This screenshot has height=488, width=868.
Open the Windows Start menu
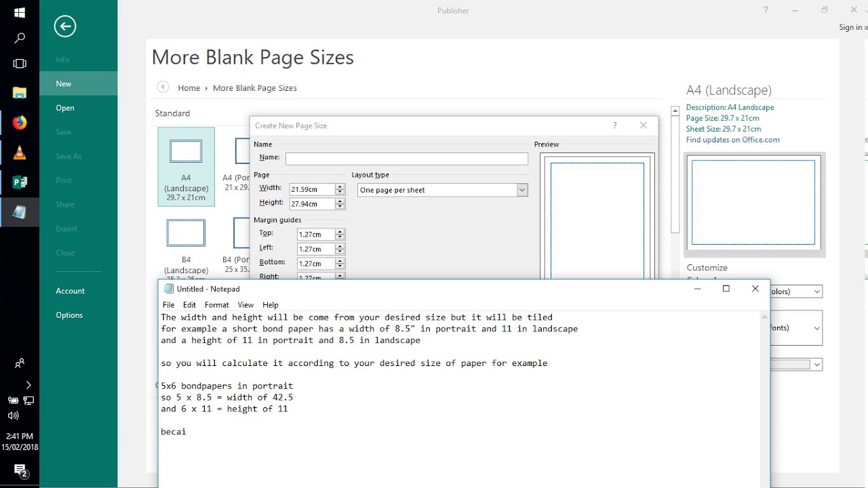pyautogui.click(x=20, y=12)
